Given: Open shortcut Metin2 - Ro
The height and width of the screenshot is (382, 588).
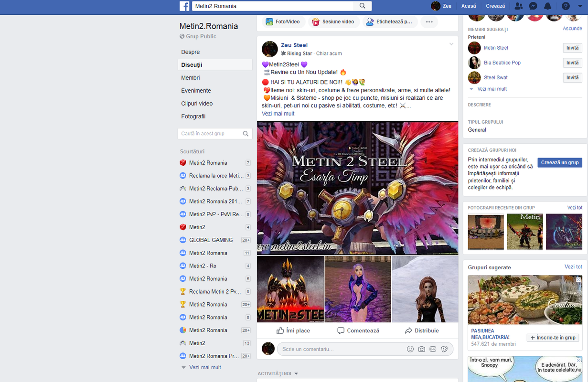Looking at the screenshot, I should point(203,266).
